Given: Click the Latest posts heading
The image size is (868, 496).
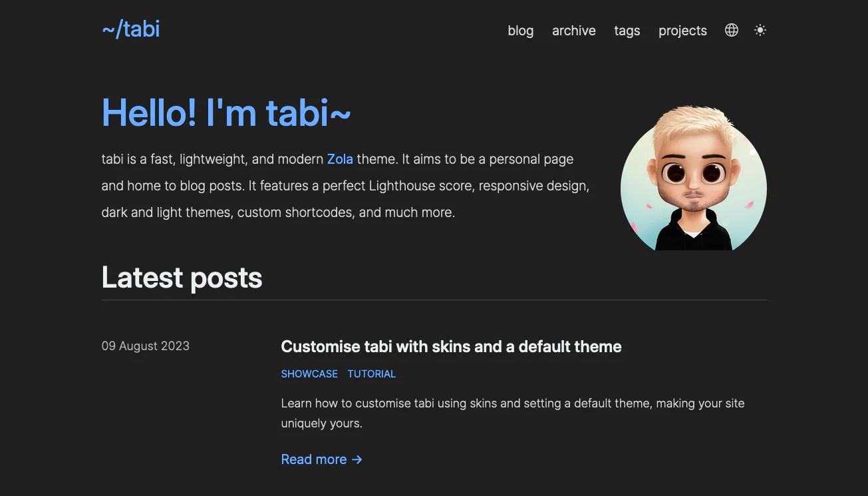Looking at the screenshot, I should pos(182,278).
